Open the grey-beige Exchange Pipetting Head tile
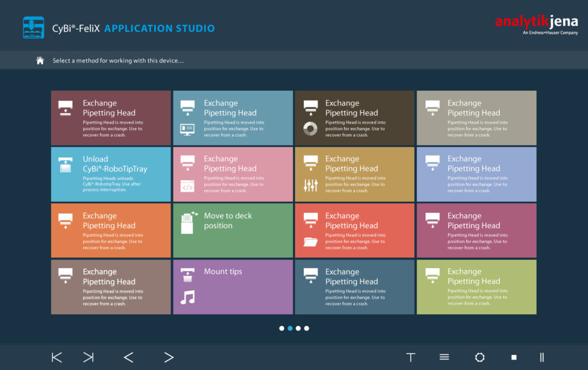 click(477, 118)
